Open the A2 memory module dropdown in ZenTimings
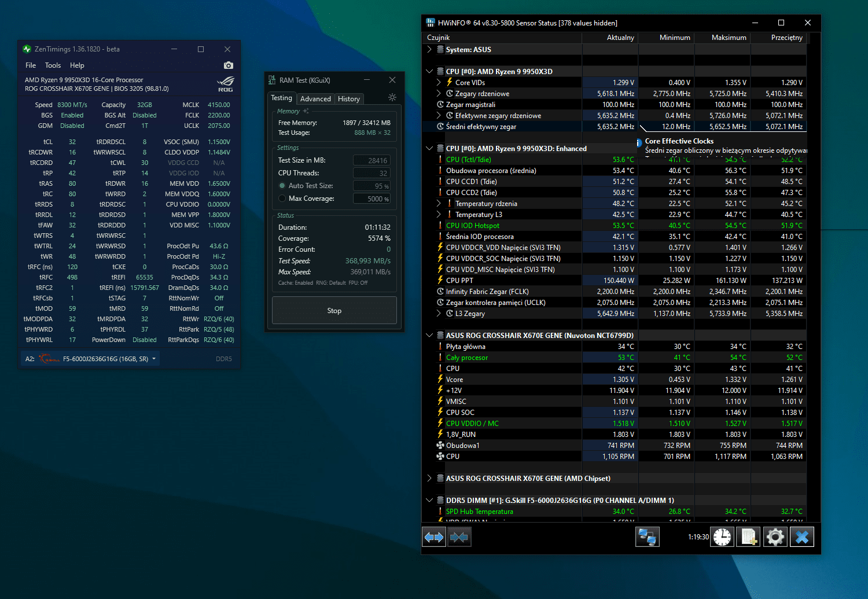The image size is (868, 599). [x=154, y=359]
